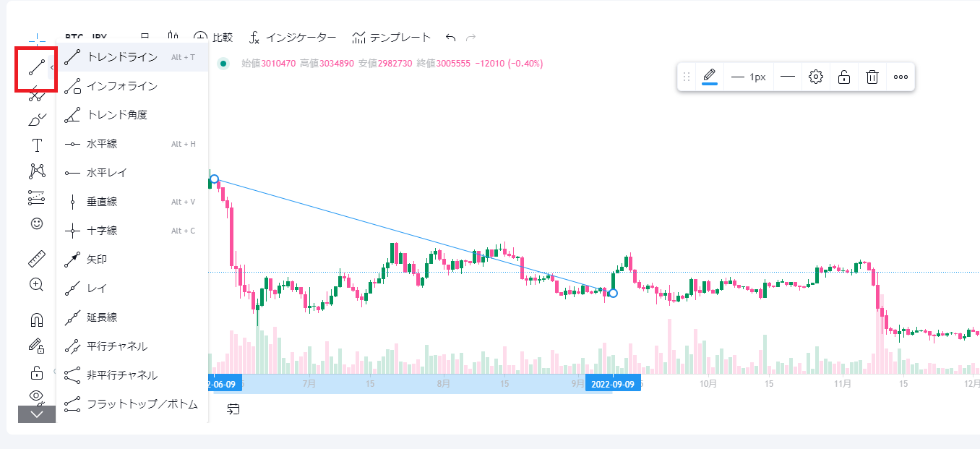Open the インジケーター indicators button
Screen dimensions: 980x449
point(293,38)
